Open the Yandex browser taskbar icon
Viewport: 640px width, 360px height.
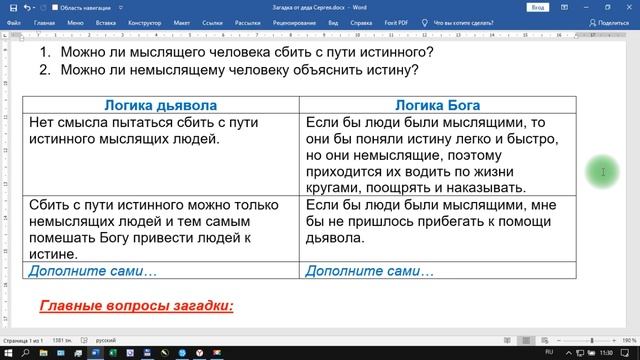tap(200, 353)
